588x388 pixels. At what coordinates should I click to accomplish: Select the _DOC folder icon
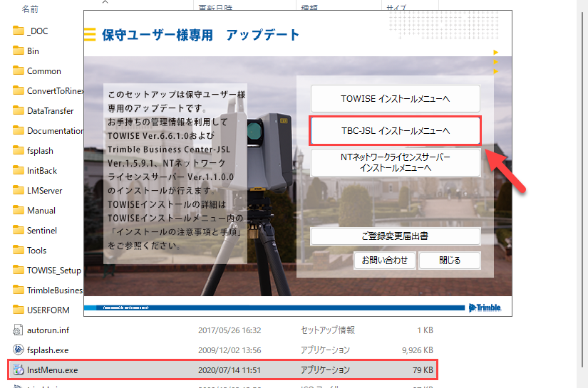click(19, 31)
